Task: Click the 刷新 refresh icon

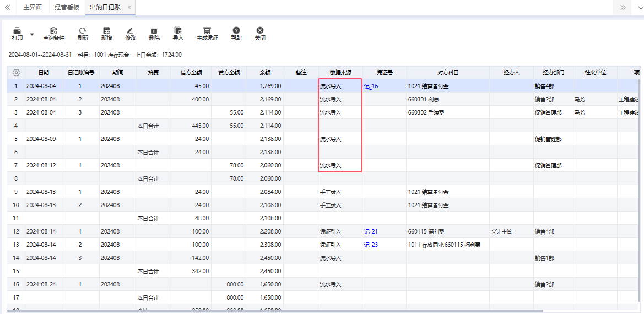Action: pos(83,31)
